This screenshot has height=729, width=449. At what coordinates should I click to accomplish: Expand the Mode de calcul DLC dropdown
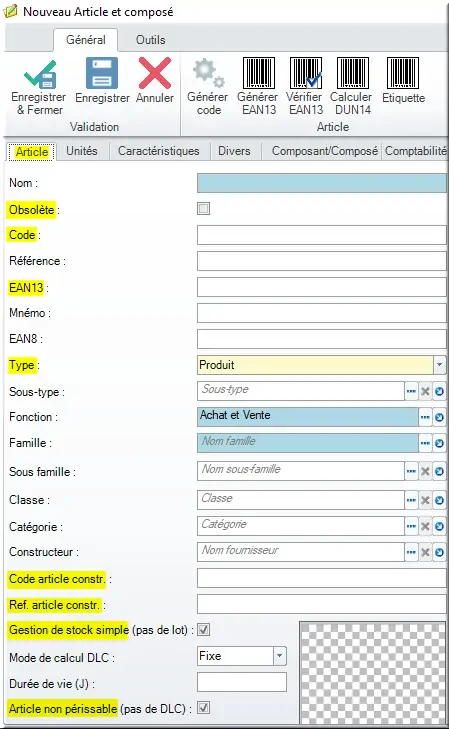[279, 656]
